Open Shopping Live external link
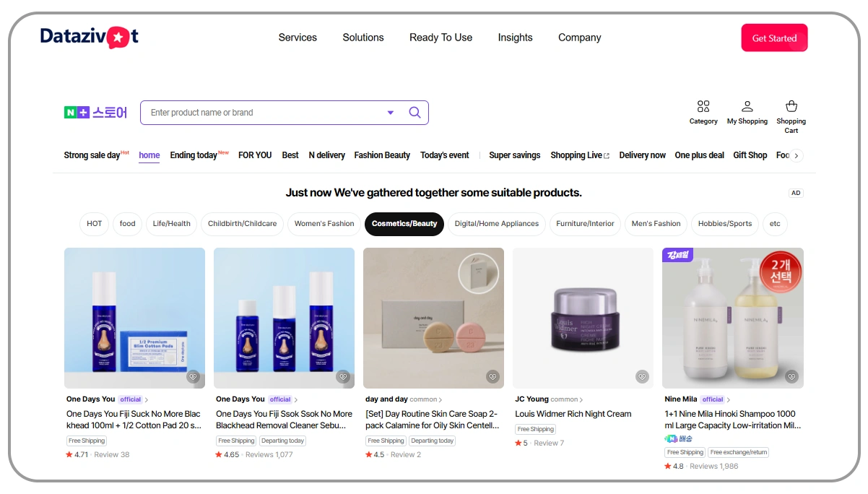868x494 pixels. click(580, 155)
